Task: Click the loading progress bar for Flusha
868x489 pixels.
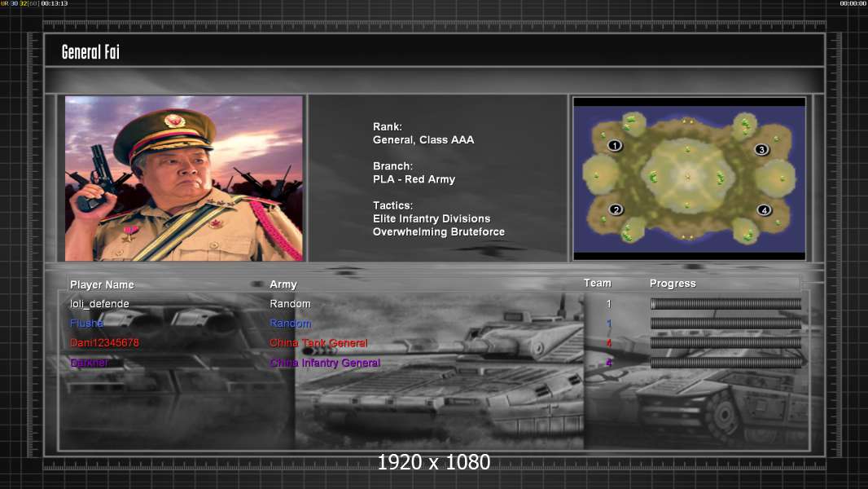Action: (726, 323)
